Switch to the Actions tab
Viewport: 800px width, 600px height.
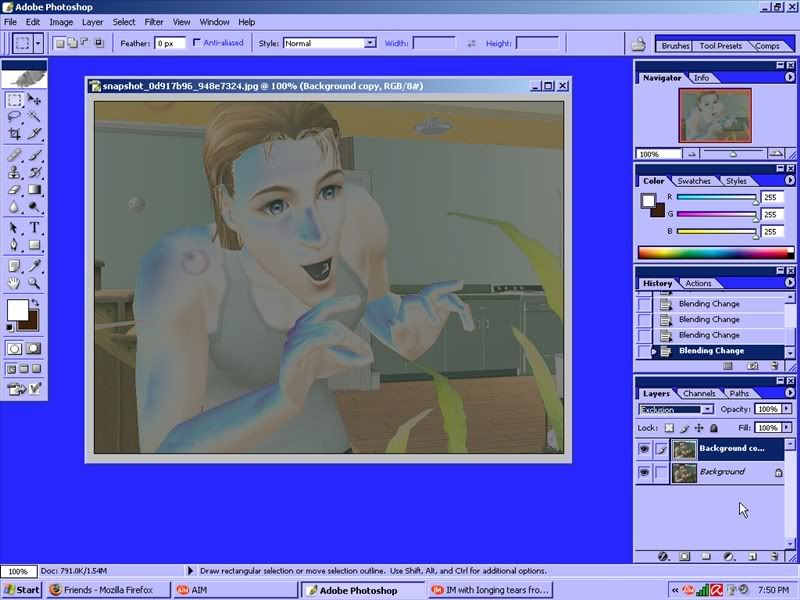(x=698, y=283)
